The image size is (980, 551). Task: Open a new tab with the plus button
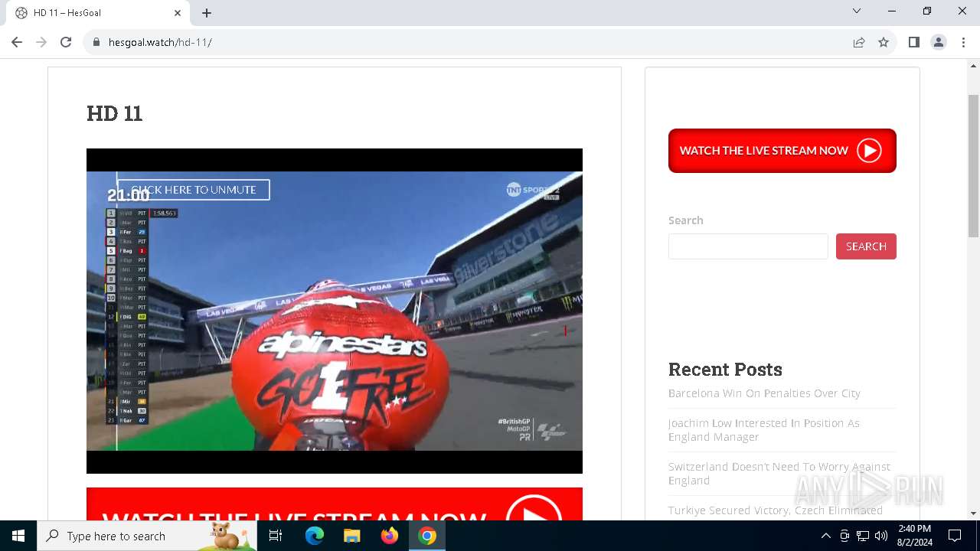point(207,13)
